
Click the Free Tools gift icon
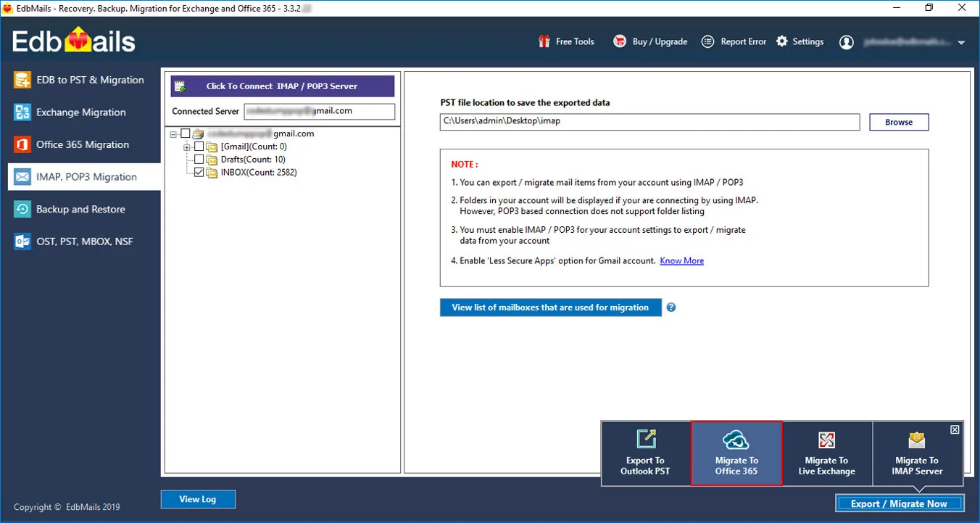(544, 41)
